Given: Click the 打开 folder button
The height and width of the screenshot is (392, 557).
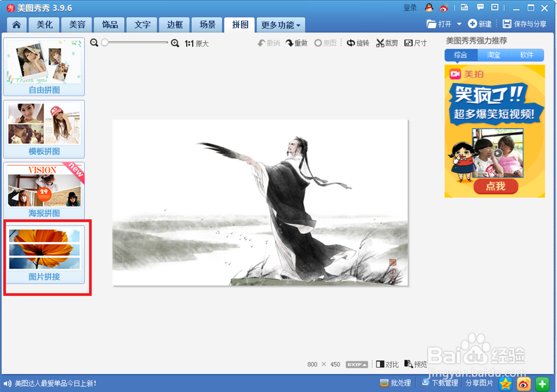Looking at the screenshot, I should click(x=439, y=24).
